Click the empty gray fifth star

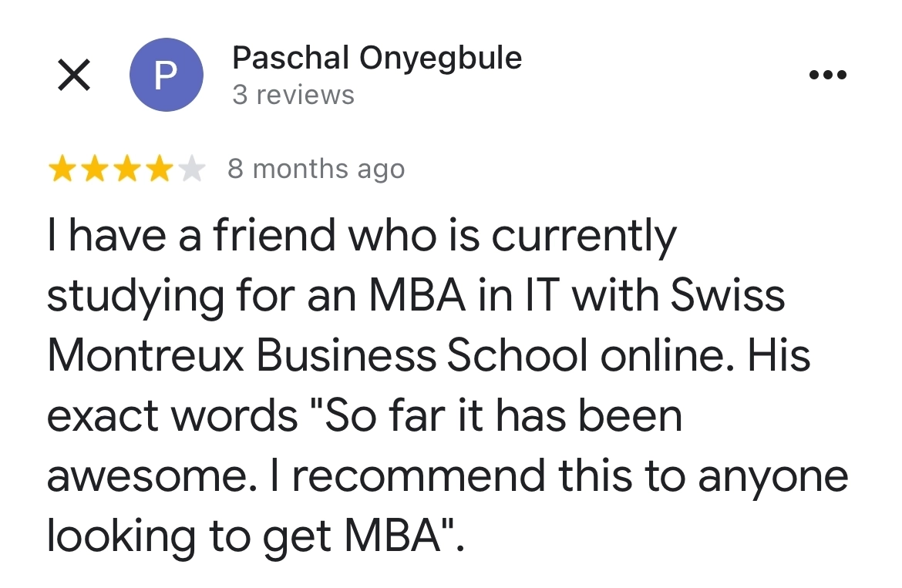click(x=192, y=170)
